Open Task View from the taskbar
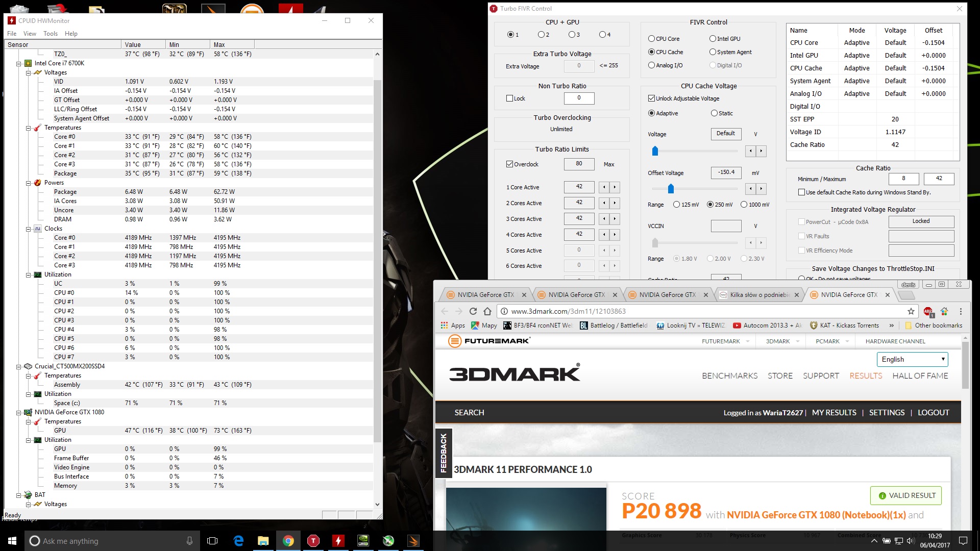Viewport: 980px width, 551px height. click(212, 541)
